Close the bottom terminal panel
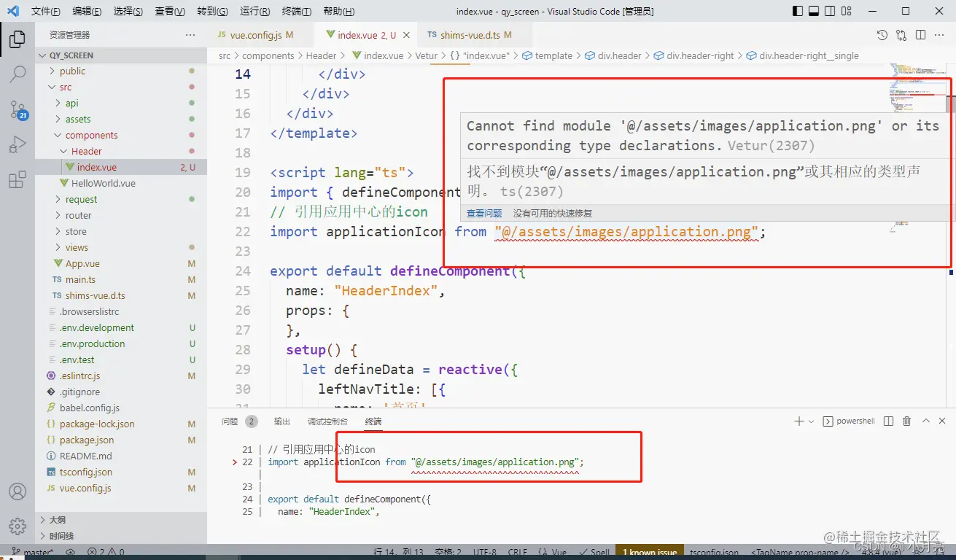 (x=943, y=421)
